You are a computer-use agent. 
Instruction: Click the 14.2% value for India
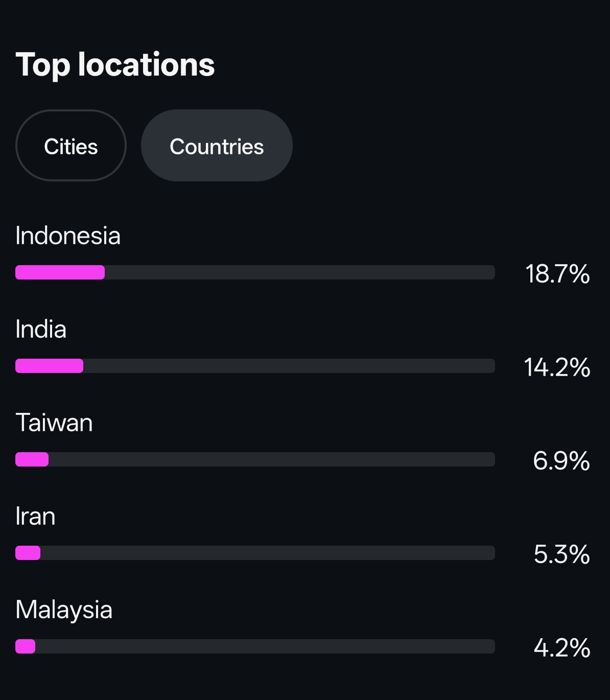pos(557,367)
